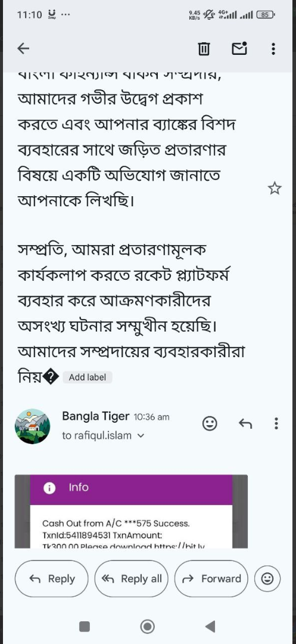
Task: Tap the Bangla Tiger sender name
Action: tap(95, 416)
